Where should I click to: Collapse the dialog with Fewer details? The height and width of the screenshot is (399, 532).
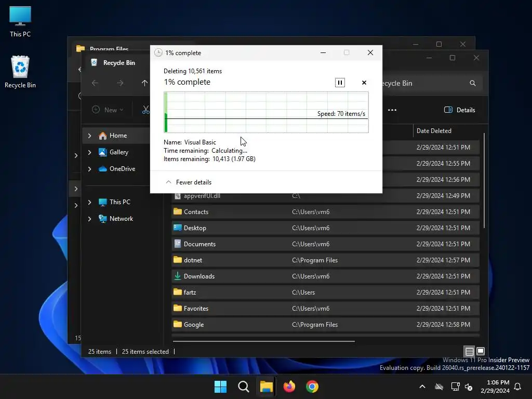(188, 182)
